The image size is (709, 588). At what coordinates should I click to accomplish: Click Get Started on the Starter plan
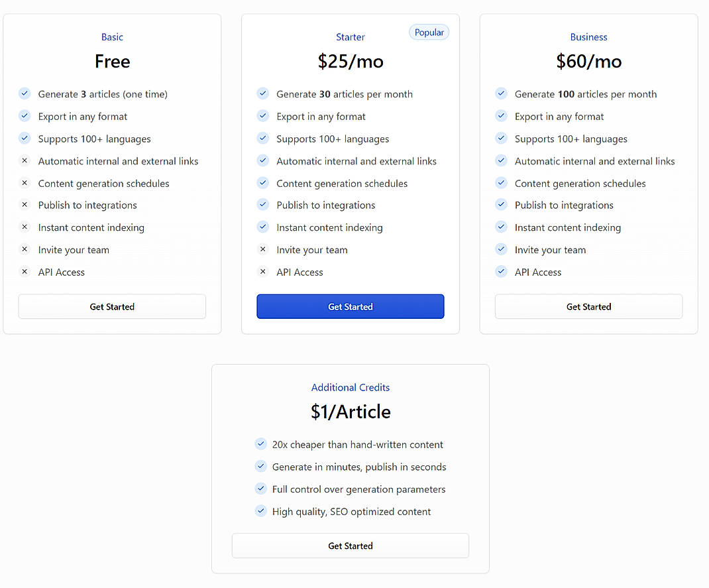[351, 306]
